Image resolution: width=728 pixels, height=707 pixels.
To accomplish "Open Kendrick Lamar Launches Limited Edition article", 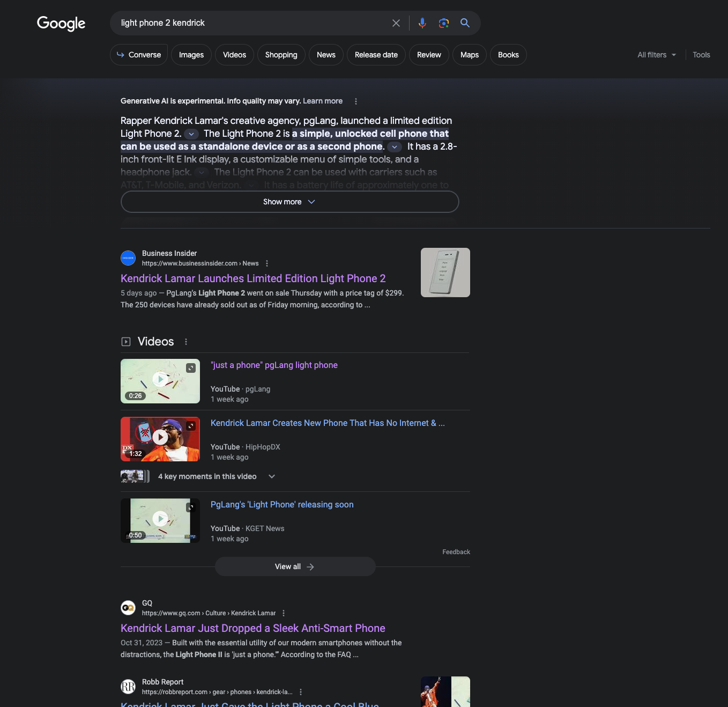I will click(x=253, y=278).
